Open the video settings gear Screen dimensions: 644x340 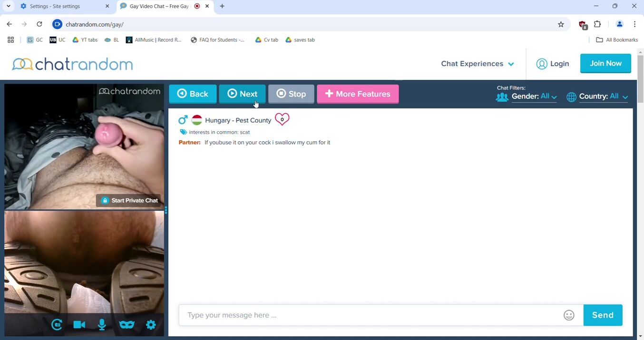[x=151, y=325]
